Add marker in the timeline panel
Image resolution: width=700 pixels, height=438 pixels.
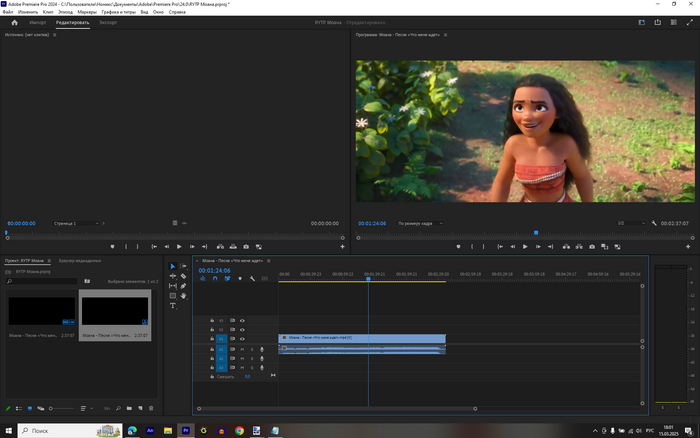coord(240,279)
